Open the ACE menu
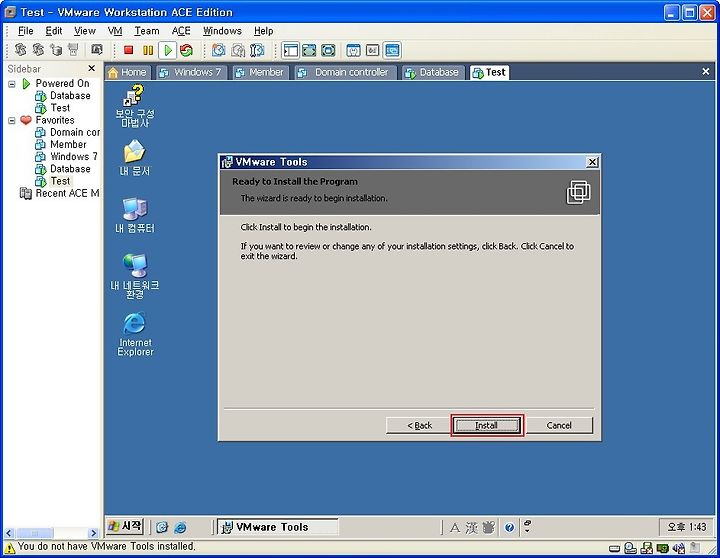 181,31
